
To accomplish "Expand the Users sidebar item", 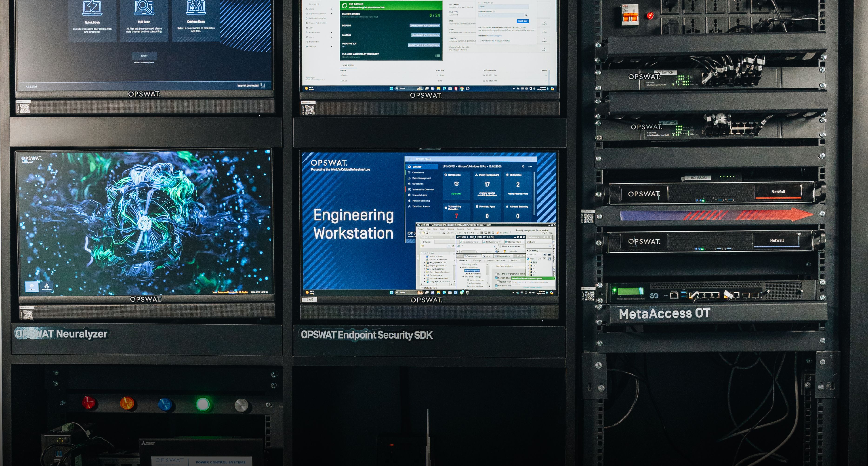I will point(319,9).
